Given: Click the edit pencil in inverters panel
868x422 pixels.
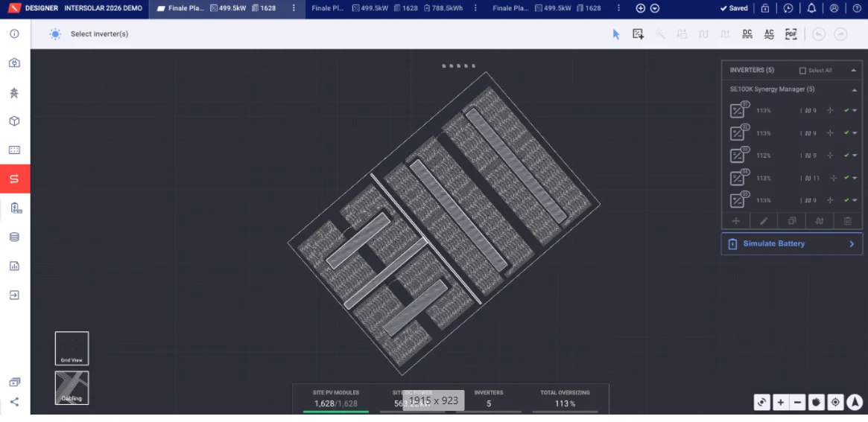Looking at the screenshot, I should 764,221.
